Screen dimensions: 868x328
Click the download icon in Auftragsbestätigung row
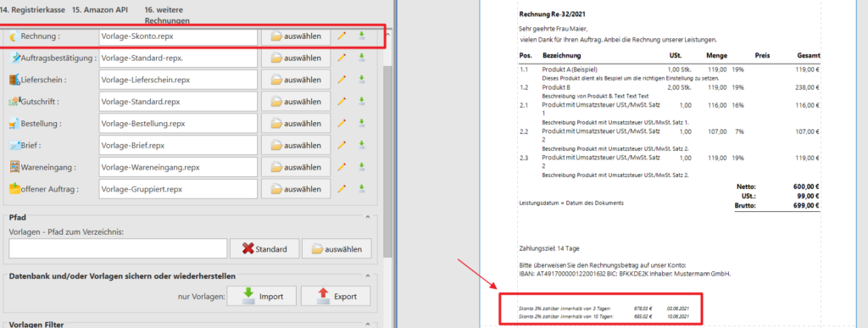(361, 58)
